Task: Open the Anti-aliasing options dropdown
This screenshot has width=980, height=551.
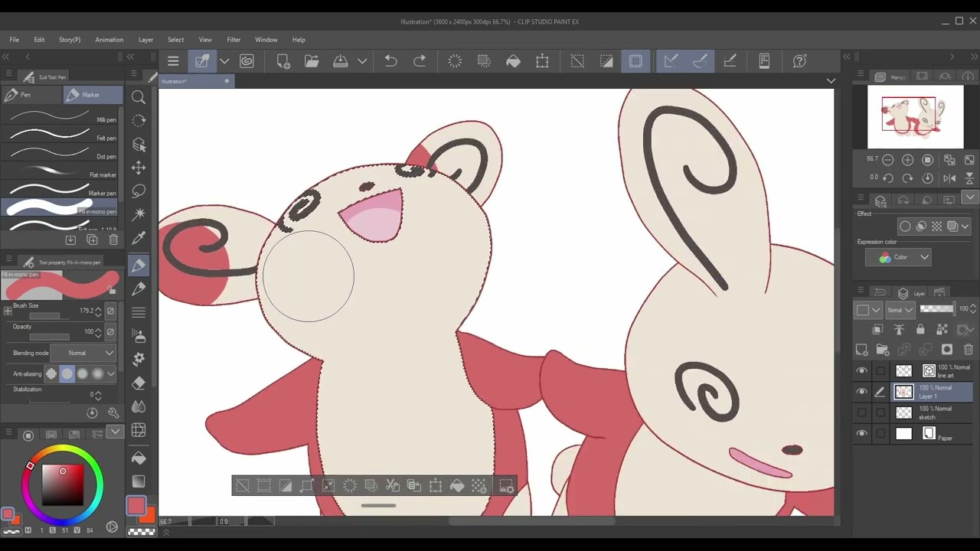Action: point(111,373)
